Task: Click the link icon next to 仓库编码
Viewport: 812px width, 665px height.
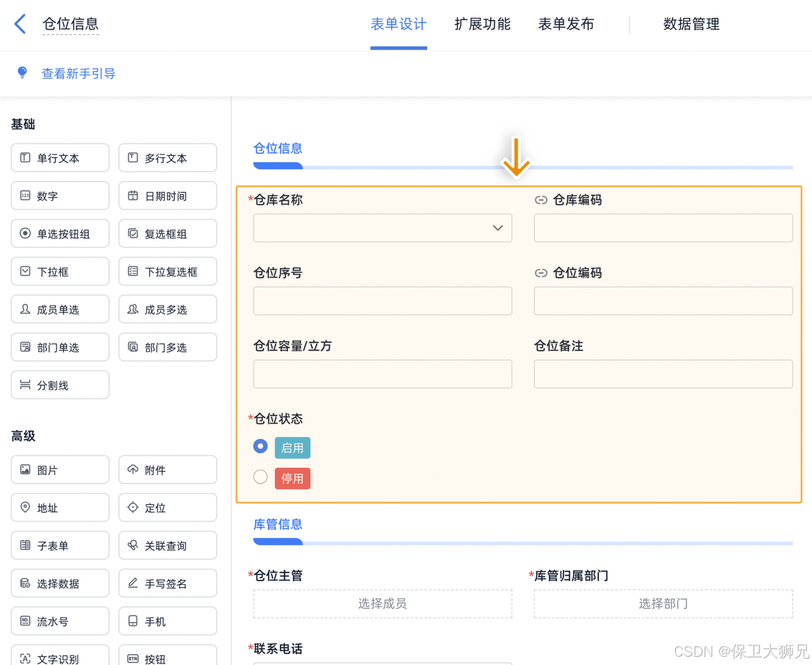Action: [x=541, y=200]
